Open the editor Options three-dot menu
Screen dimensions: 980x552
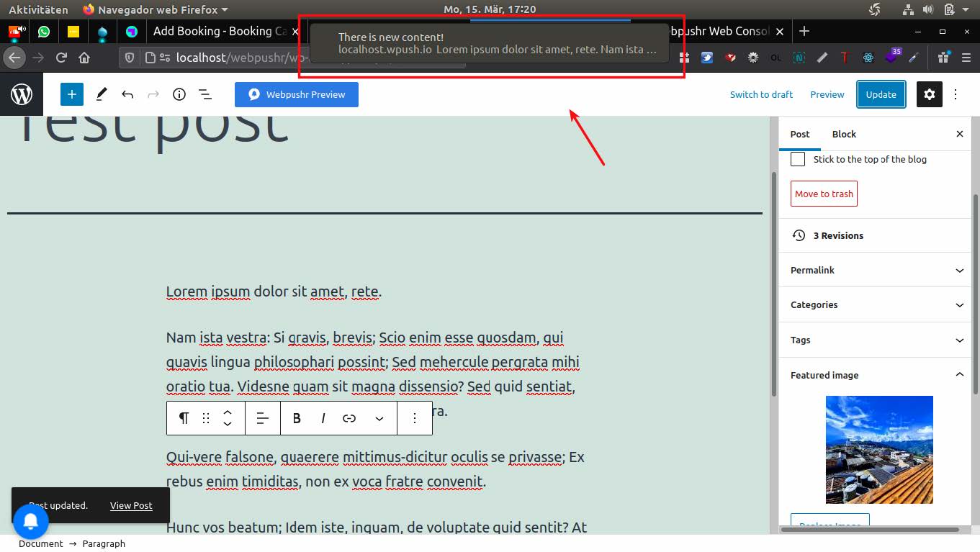pyautogui.click(x=956, y=94)
